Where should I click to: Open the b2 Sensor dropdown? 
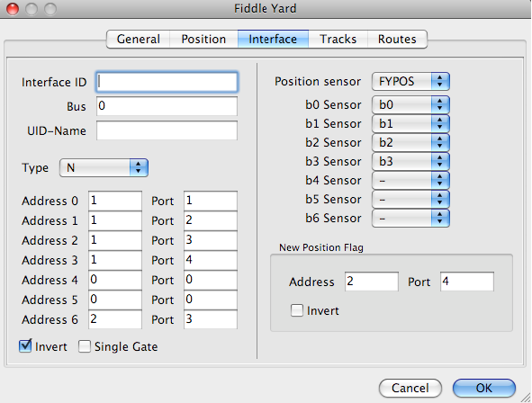coord(410,142)
